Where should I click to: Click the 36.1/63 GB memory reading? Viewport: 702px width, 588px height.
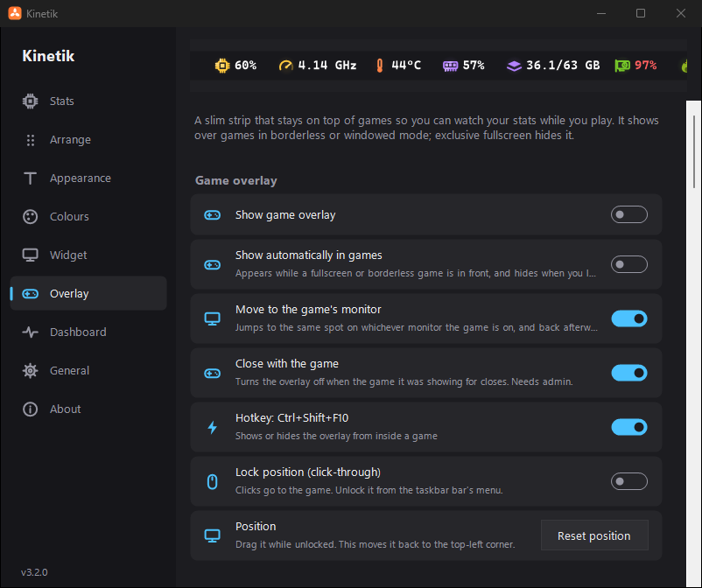pyautogui.click(x=563, y=66)
